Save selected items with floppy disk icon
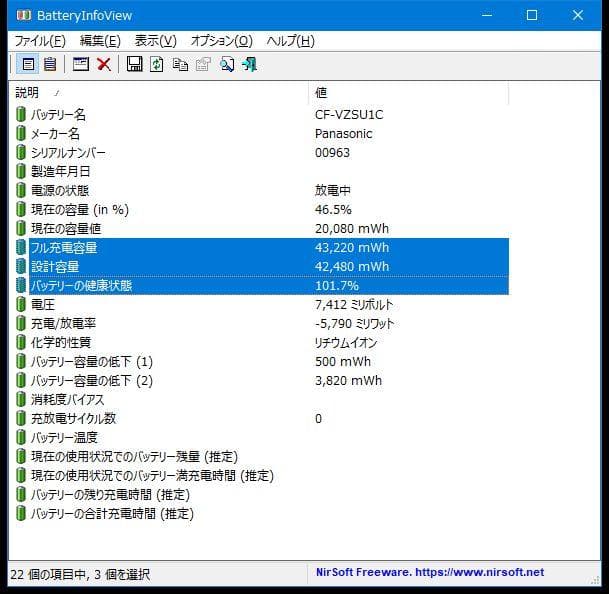Image resolution: width=609 pixels, height=594 pixels. click(x=134, y=64)
